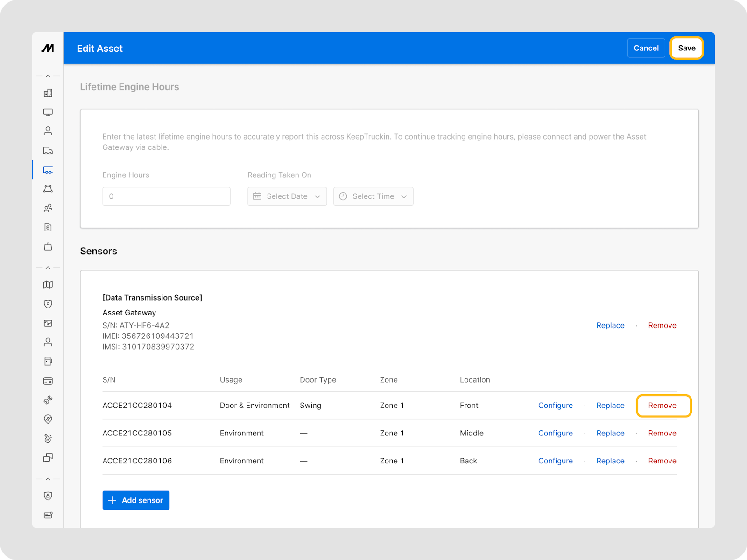Click the Engine Hours input field
The width and height of the screenshot is (747, 560).
coord(166,196)
